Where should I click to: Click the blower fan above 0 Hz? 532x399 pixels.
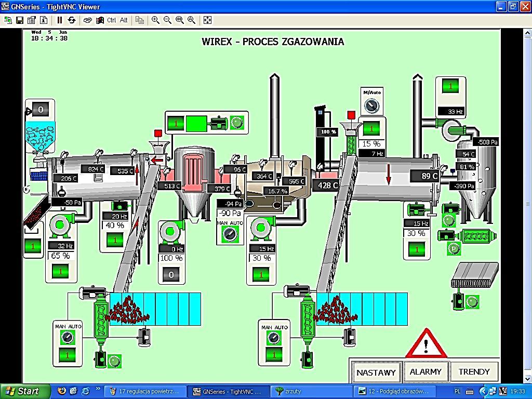171,232
